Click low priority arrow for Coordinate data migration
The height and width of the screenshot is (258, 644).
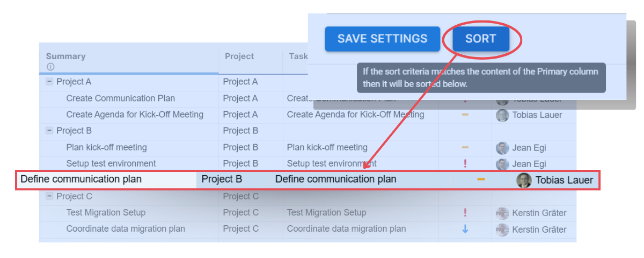coord(465,229)
